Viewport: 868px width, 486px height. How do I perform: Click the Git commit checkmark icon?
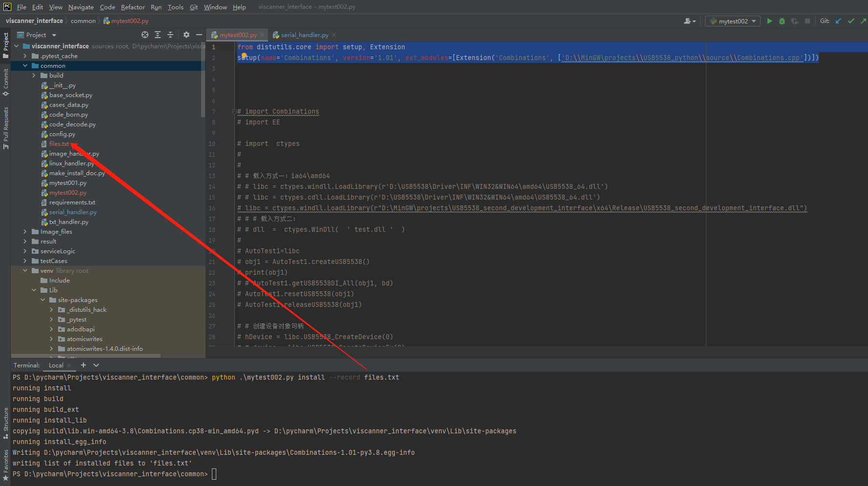click(x=851, y=21)
